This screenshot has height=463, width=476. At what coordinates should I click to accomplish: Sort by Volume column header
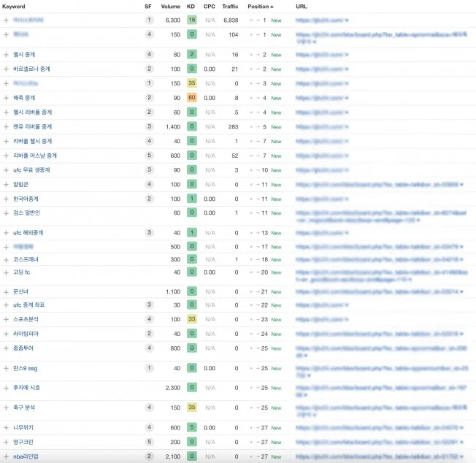[171, 7]
